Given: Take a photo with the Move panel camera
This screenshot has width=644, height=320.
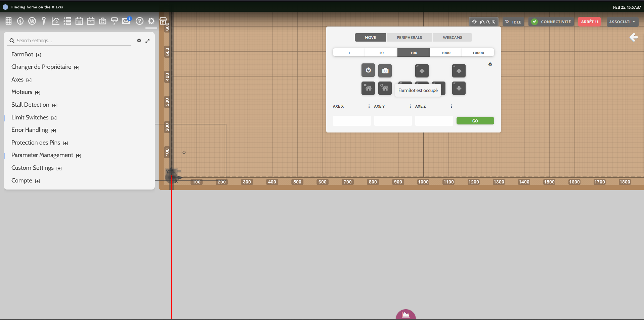Looking at the screenshot, I should (385, 70).
